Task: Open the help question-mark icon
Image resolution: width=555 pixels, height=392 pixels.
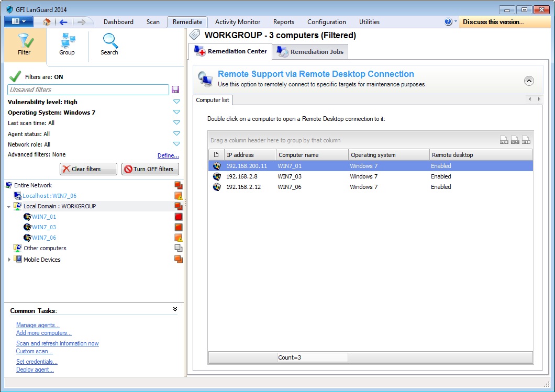Action: (448, 22)
